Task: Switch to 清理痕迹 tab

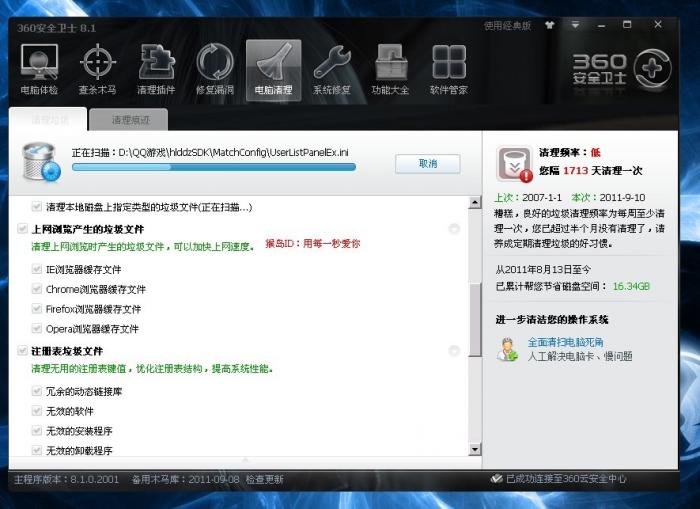Action: (x=129, y=119)
